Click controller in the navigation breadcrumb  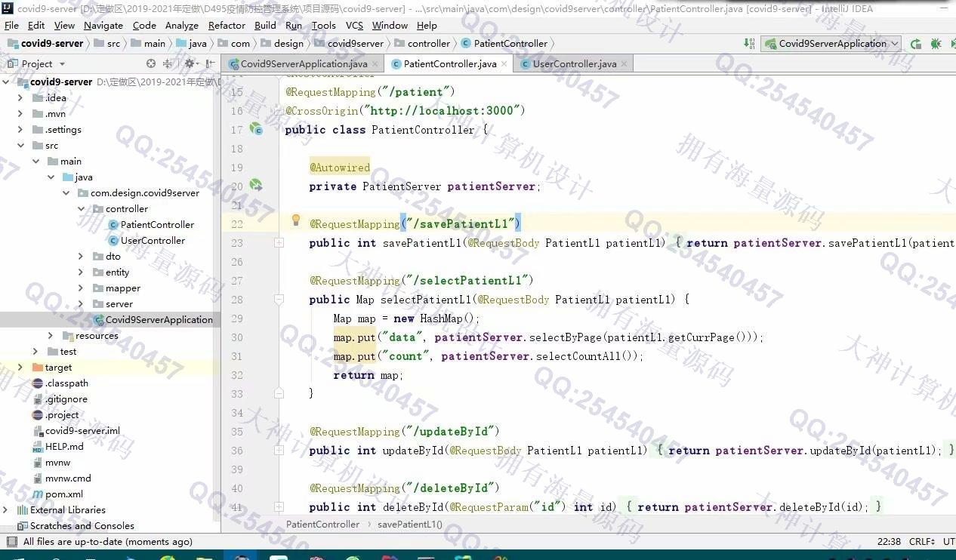tap(428, 44)
